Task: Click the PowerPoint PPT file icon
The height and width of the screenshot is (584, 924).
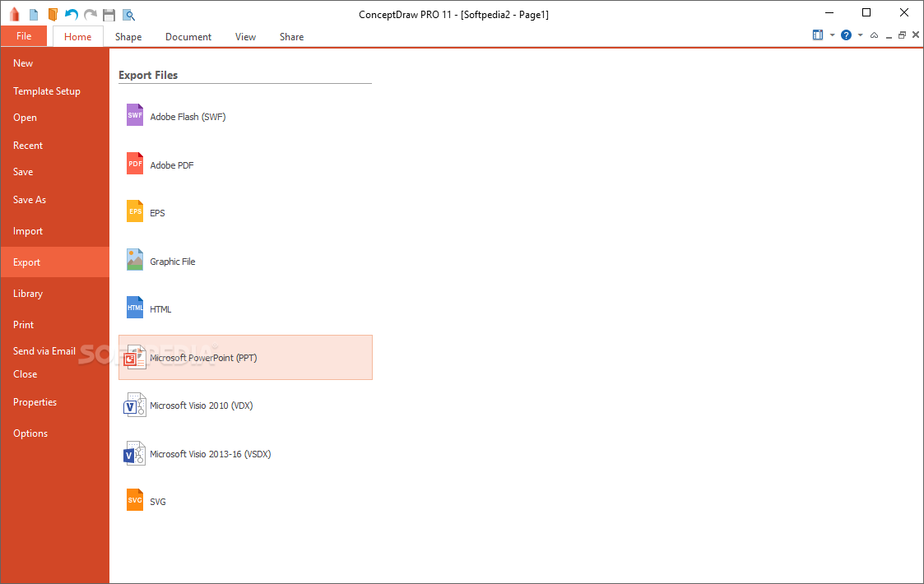Action: pos(135,357)
